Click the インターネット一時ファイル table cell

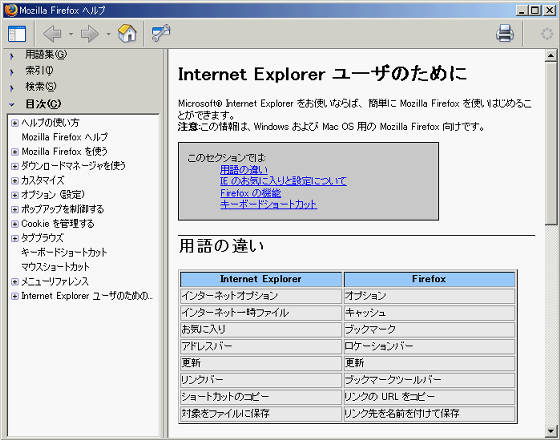point(261,313)
